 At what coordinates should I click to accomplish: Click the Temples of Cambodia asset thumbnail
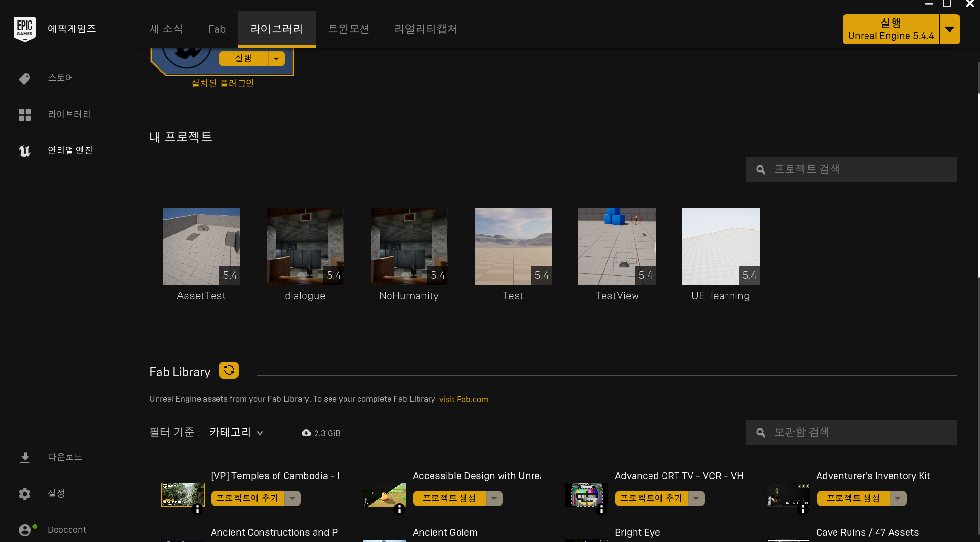[x=183, y=494]
